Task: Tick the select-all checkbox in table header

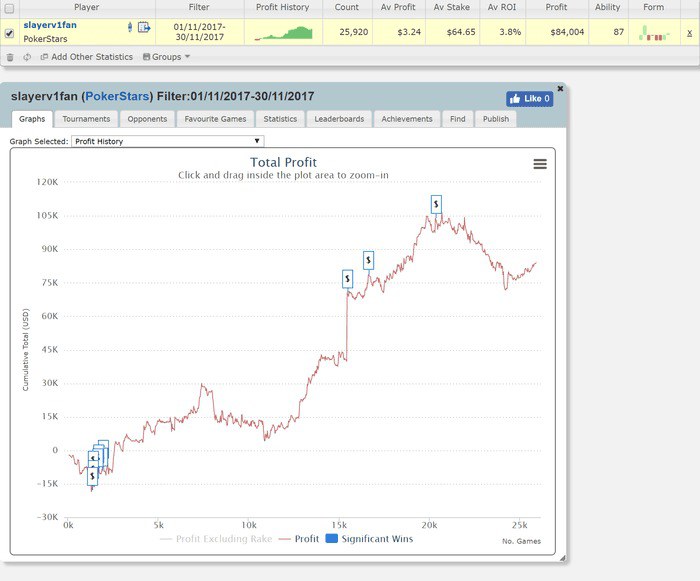Action: point(10,8)
